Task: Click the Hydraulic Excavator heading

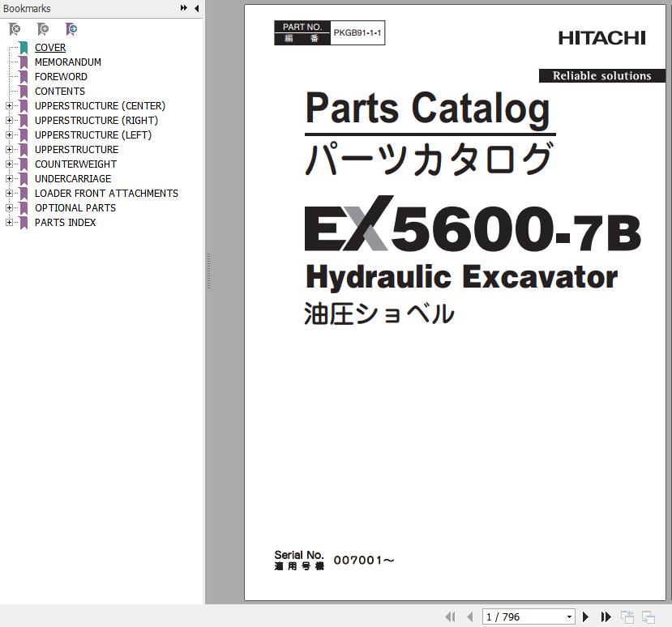Action: 461,277
